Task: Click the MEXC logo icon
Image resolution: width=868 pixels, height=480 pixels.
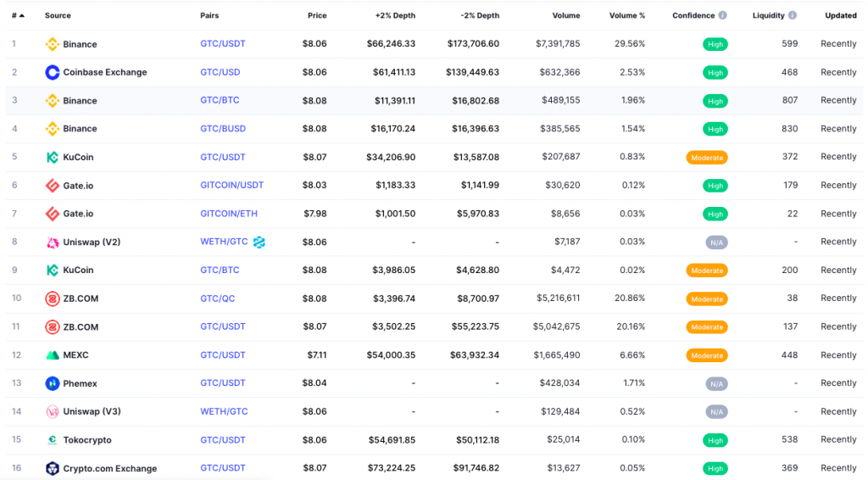Action: tap(52, 354)
